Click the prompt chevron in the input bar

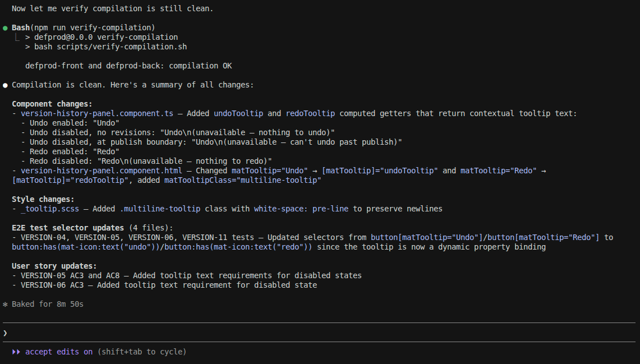tap(5, 332)
